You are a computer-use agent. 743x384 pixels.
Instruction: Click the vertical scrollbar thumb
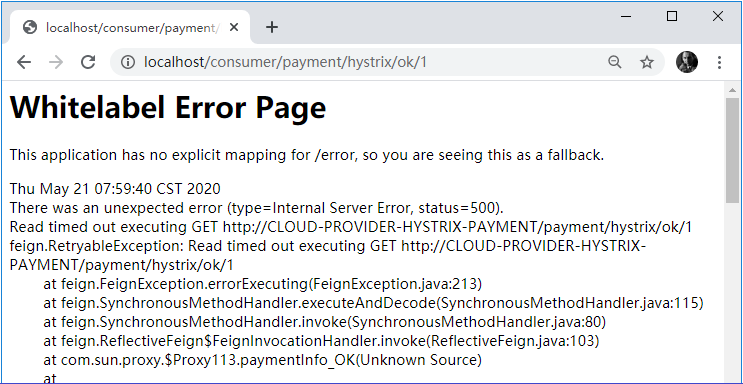[x=732, y=150]
